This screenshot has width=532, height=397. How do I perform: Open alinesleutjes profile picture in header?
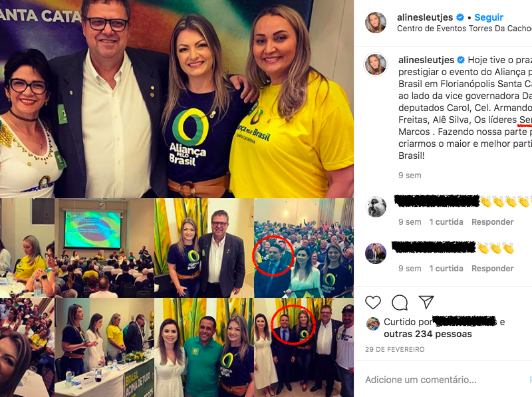click(376, 23)
